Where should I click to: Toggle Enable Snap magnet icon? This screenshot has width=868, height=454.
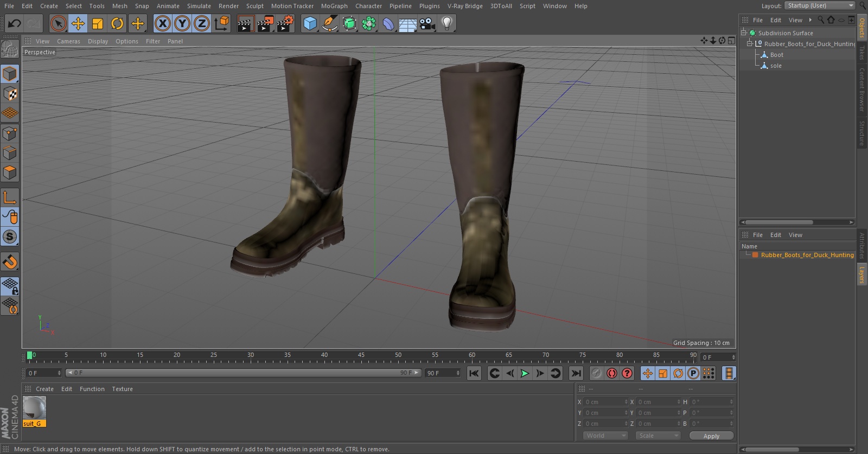(x=10, y=262)
